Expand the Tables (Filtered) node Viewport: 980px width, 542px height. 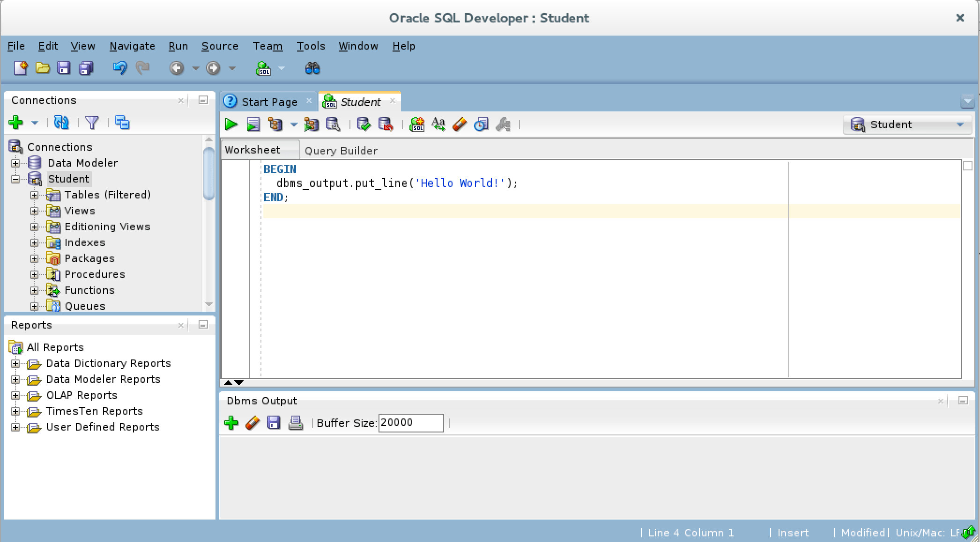34,195
